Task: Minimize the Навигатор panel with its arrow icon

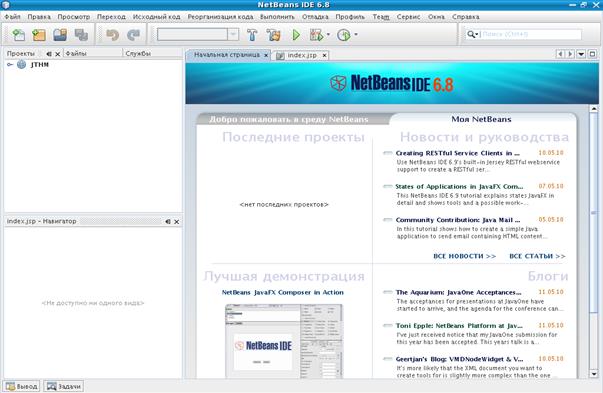Action: pos(168,221)
